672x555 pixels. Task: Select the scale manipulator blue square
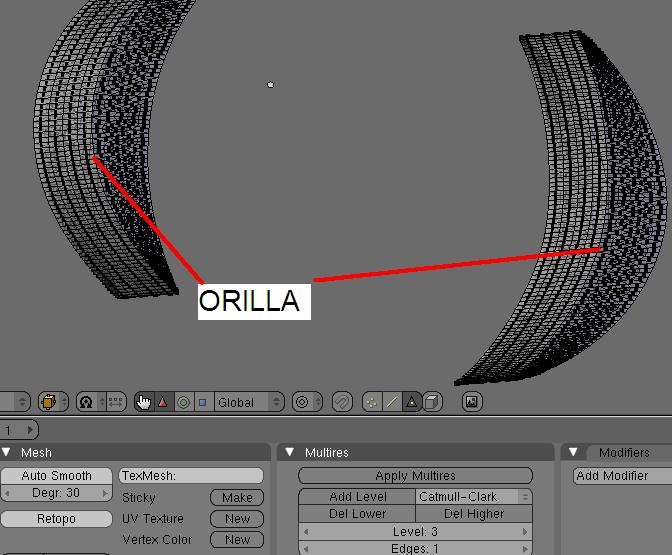pos(203,402)
